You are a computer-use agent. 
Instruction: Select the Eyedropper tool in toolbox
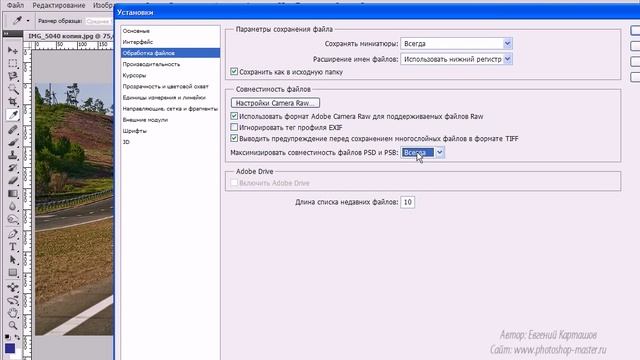(13, 115)
